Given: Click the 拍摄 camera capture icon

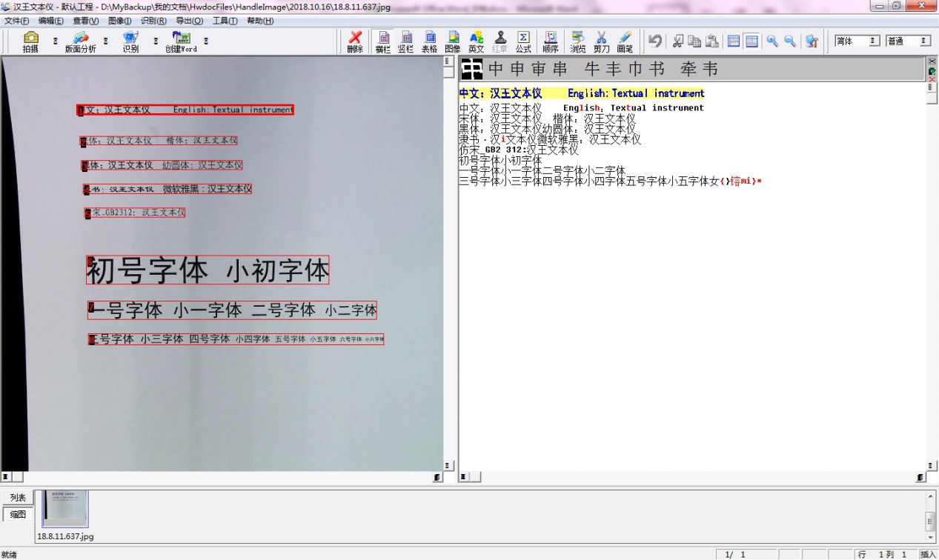Looking at the screenshot, I should point(30,41).
